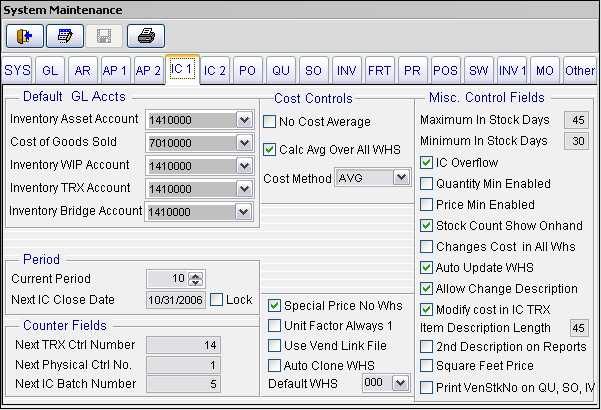Viewport: 601px width, 410px height.
Task: Toggle the IC Overflow checkbox
Action: (x=426, y=163)
